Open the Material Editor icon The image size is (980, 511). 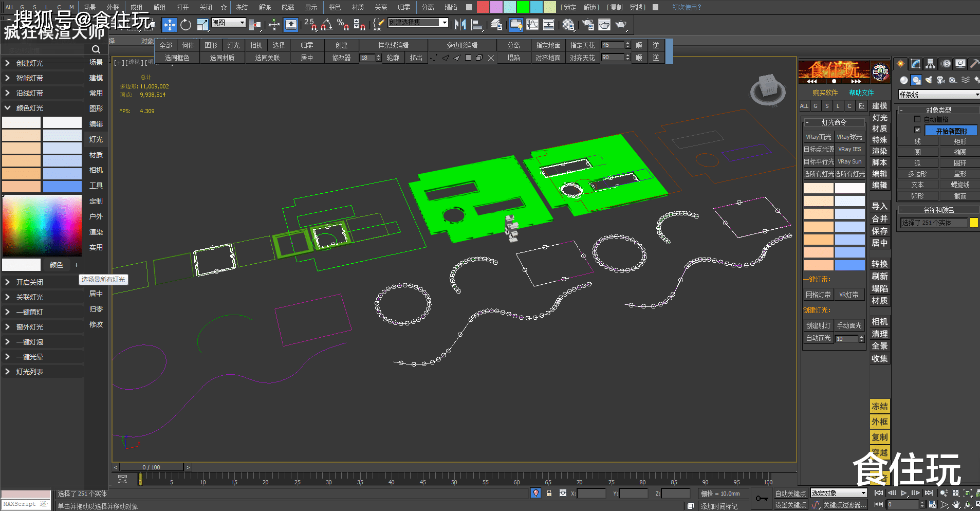[568, 24]
